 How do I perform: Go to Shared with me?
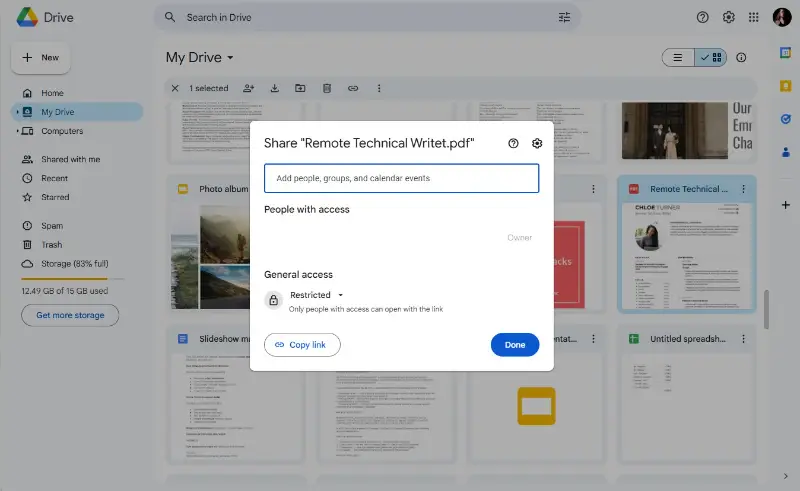point(70,159)
